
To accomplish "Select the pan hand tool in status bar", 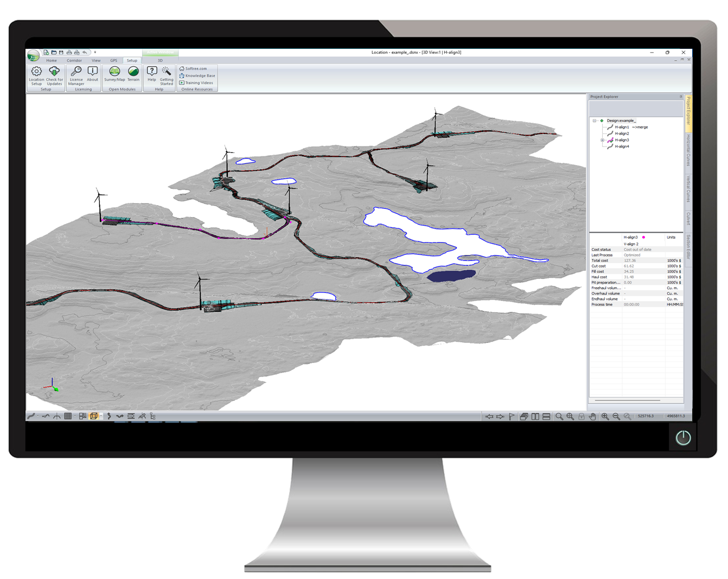I will click(592, 416).
